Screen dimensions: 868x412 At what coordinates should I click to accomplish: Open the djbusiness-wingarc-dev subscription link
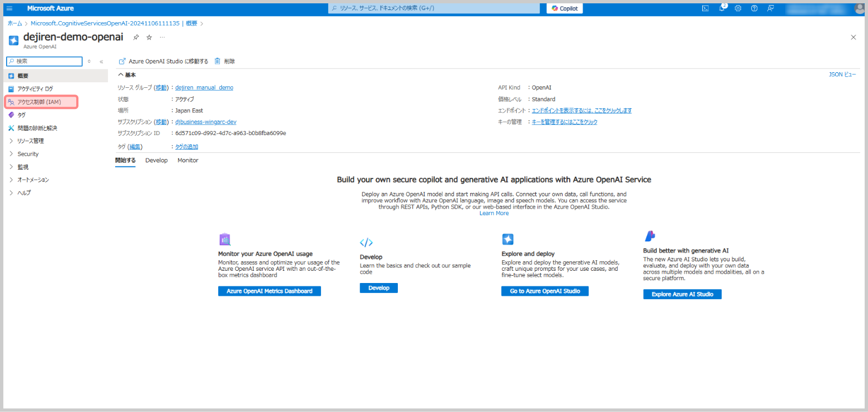pos(206,122)
